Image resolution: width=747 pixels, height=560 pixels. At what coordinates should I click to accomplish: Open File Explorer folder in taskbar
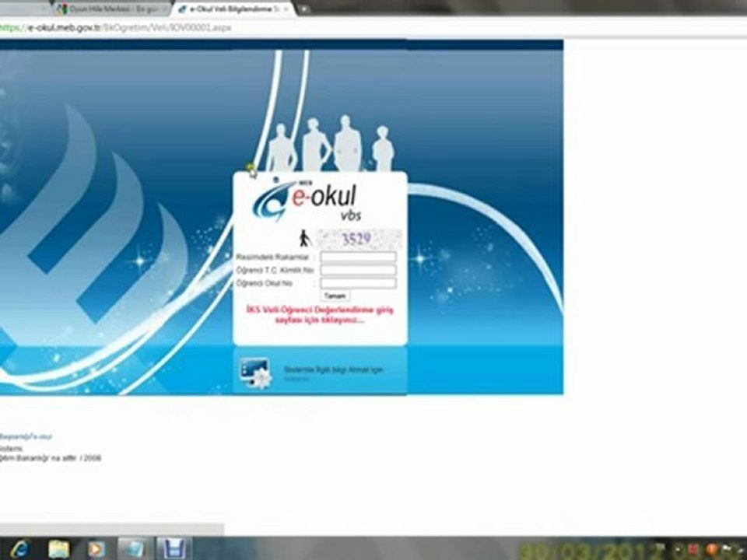coord(59,549)
